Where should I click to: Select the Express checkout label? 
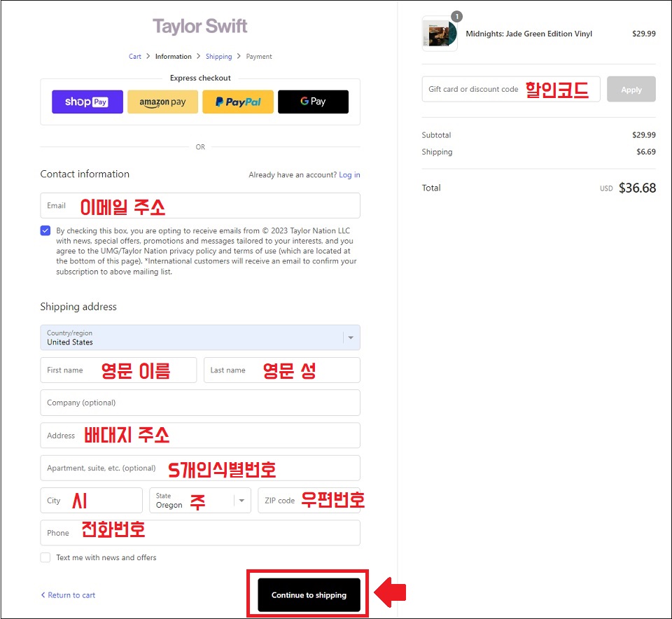[x=200, y=78]
